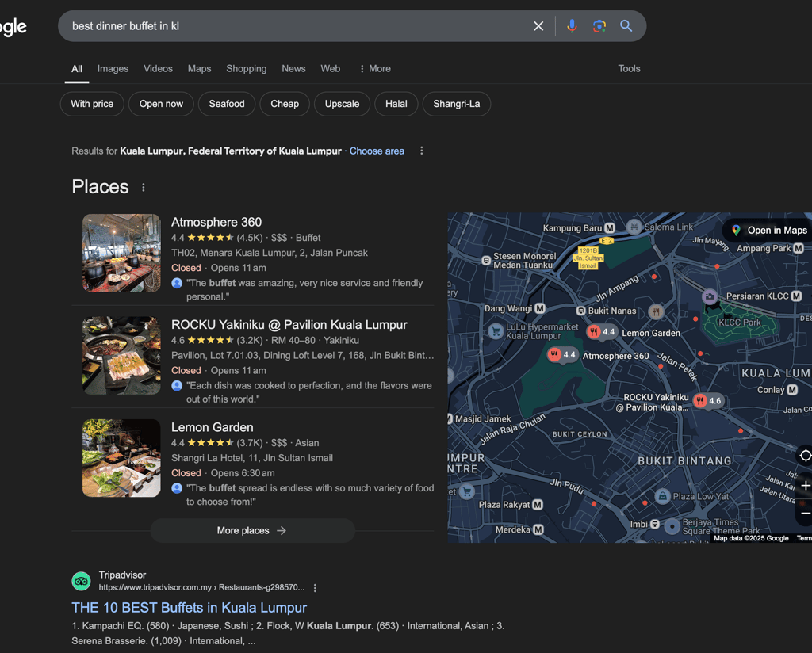Click Persiaran KLCC station label
Image resolution: width=812 pixels, height=653 pixels.
[757, 296]
